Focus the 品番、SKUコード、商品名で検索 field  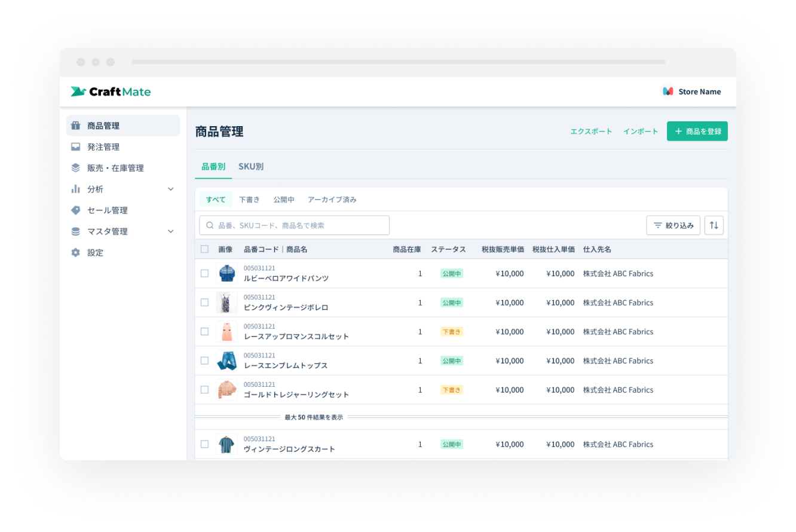(x=295, y=225)
